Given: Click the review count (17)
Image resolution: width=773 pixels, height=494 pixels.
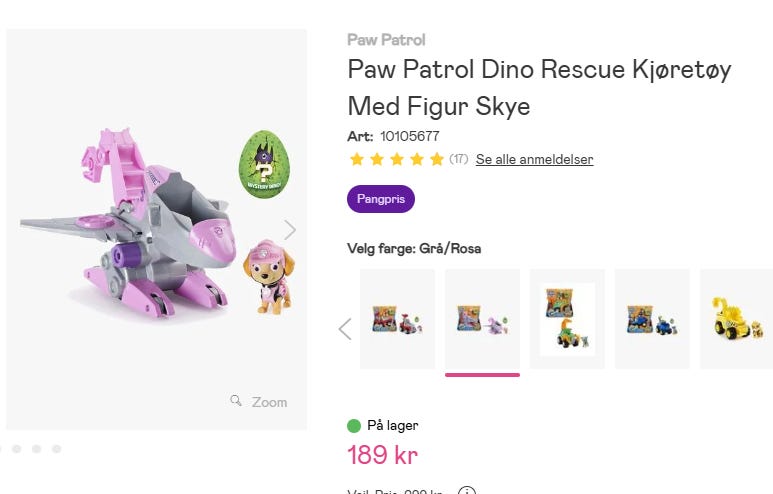Looking at the screenshot, I should [x=458, y=160].
